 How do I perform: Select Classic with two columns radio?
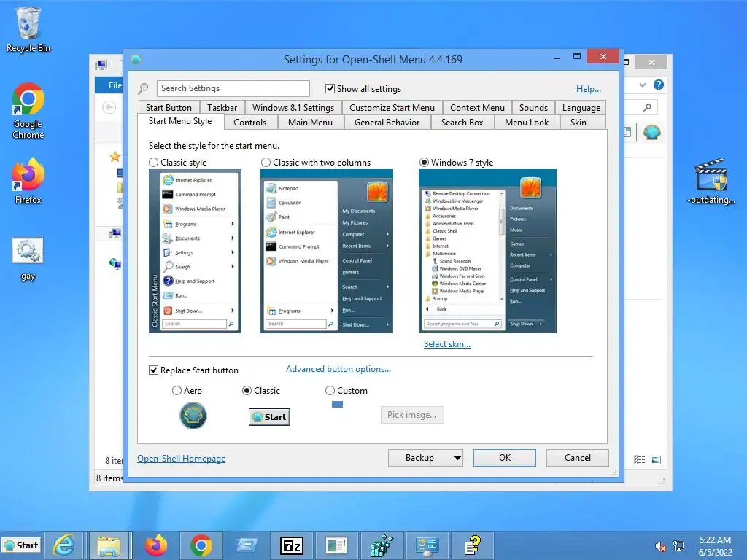(266, 163)
